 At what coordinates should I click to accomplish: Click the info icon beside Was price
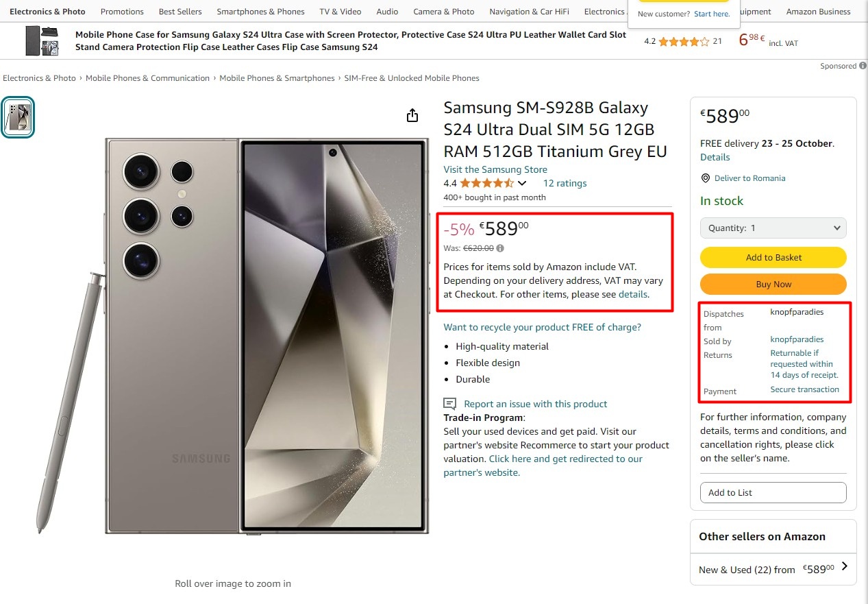point(500,248)
